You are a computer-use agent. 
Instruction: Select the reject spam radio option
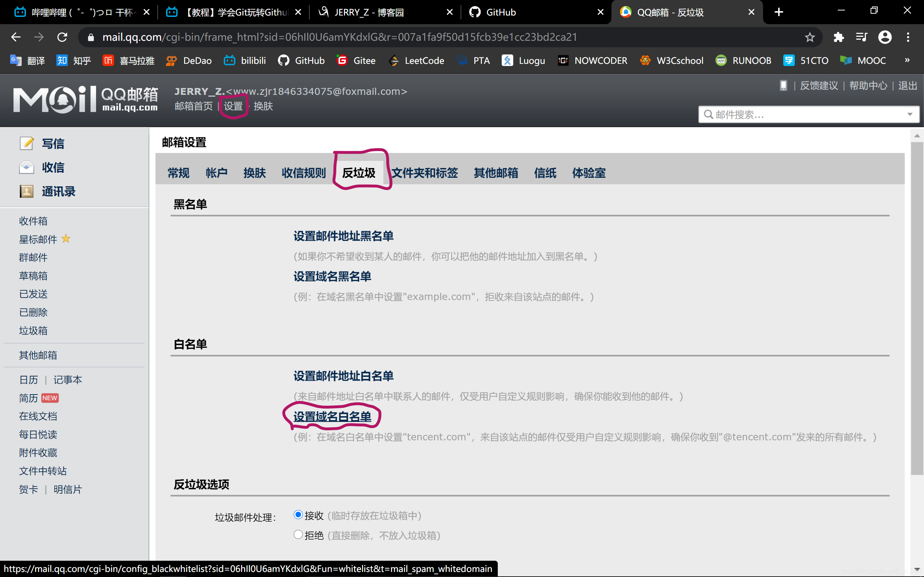(x=298, y=535)
